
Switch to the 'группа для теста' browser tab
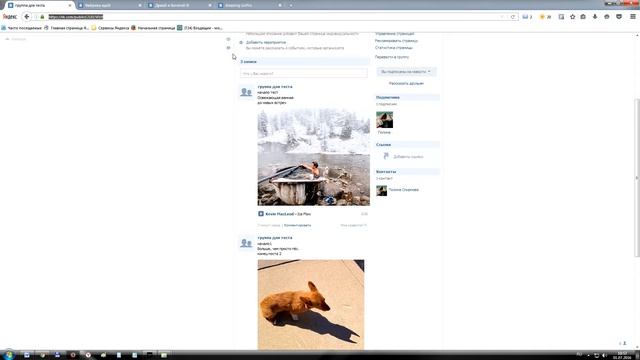(40, 5)
